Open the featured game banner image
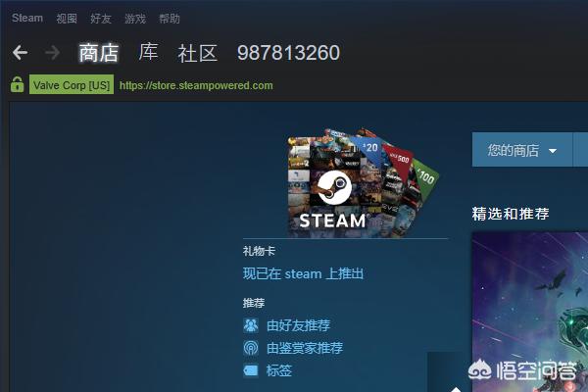Screen dimensions: 588x392 pyautogui.click(x=529, y=312)
